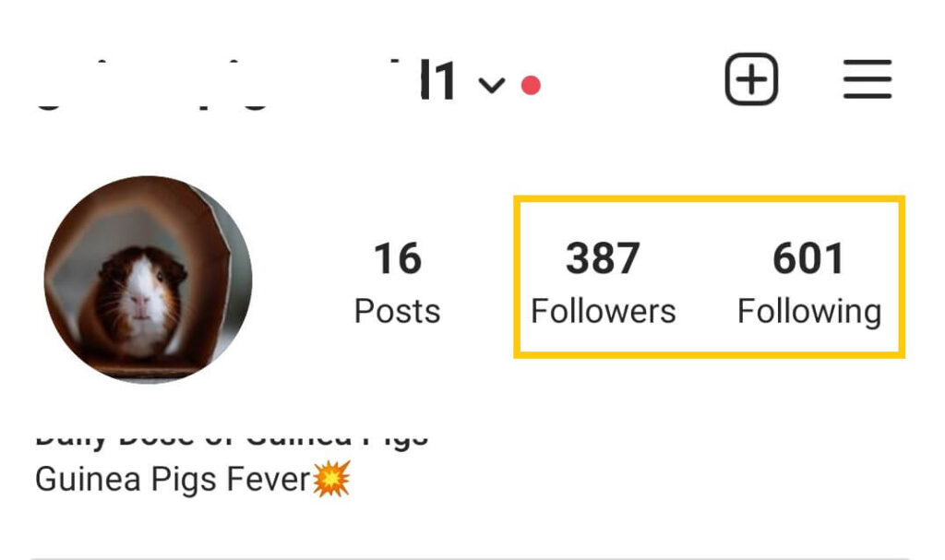
Task: Expand the account switcher chevron
Action: coord(492,85)
